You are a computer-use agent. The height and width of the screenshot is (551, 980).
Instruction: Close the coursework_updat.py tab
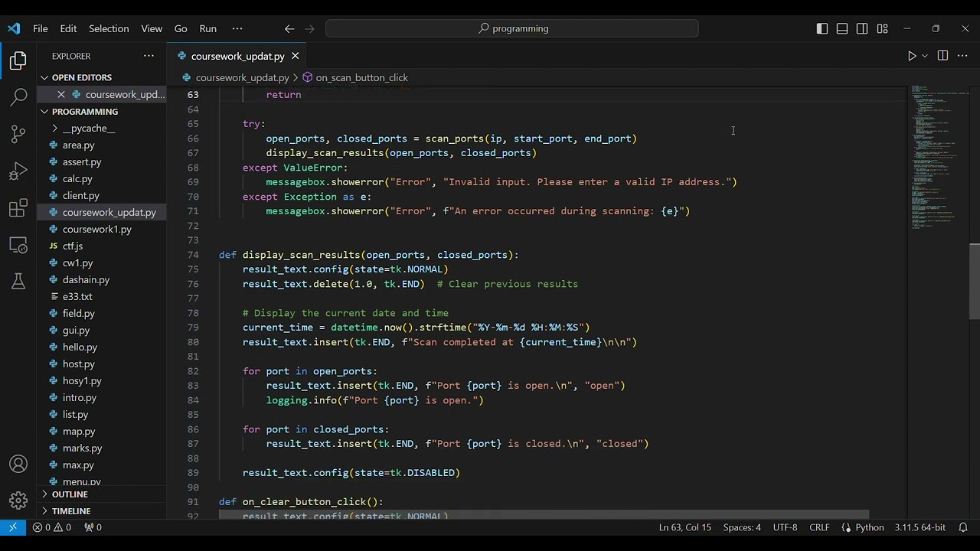click(x=295, y=56)
